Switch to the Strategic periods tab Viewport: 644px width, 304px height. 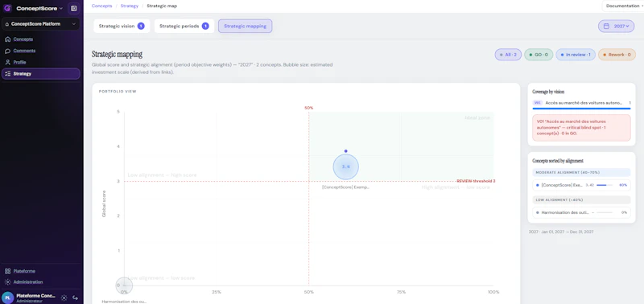[x=184, y=27]
